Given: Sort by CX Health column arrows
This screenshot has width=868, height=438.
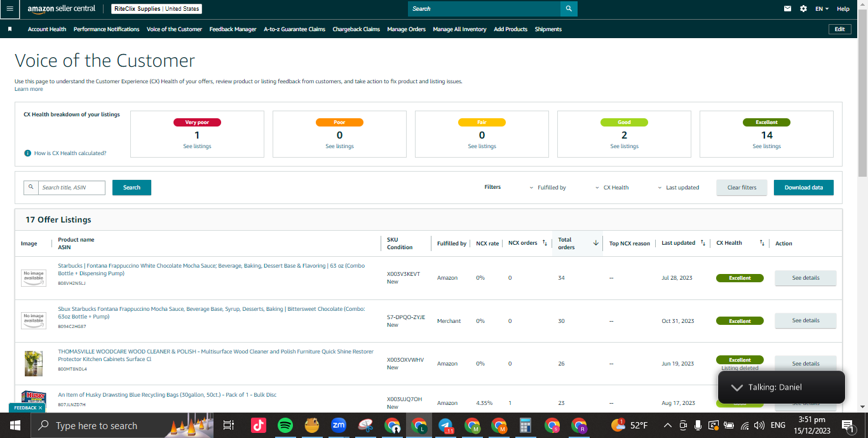Looking at the screenshot, I should click(x=762, y=243).
